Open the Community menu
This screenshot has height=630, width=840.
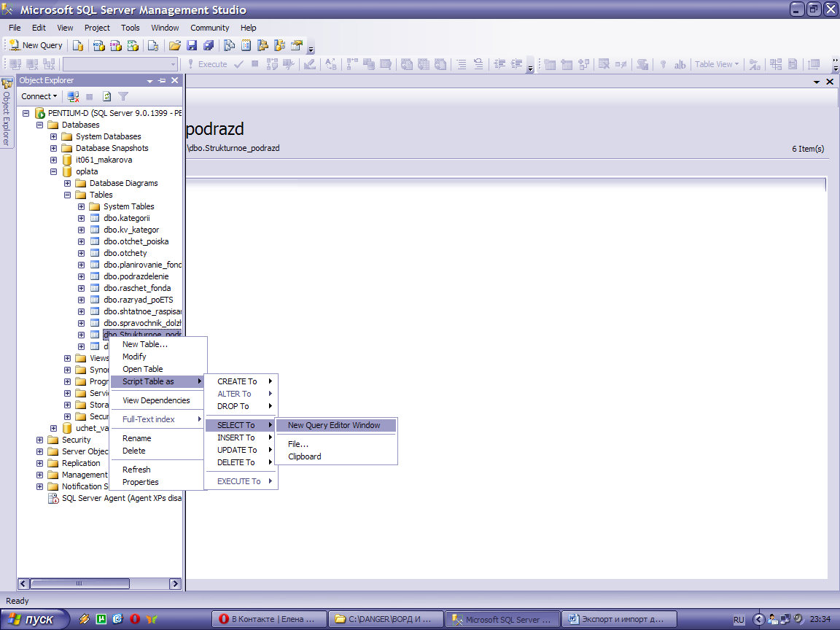(x=209, y=28)
